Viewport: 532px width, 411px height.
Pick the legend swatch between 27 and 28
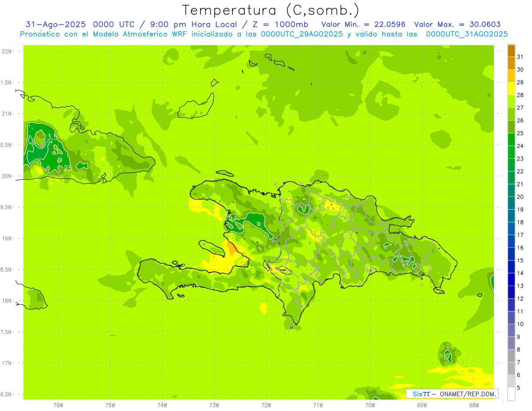[x=511, y=102]
